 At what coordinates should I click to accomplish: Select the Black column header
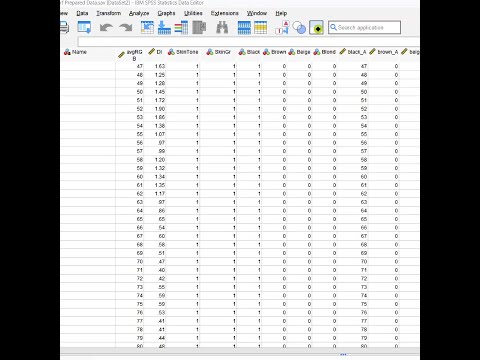pos(249,54)
